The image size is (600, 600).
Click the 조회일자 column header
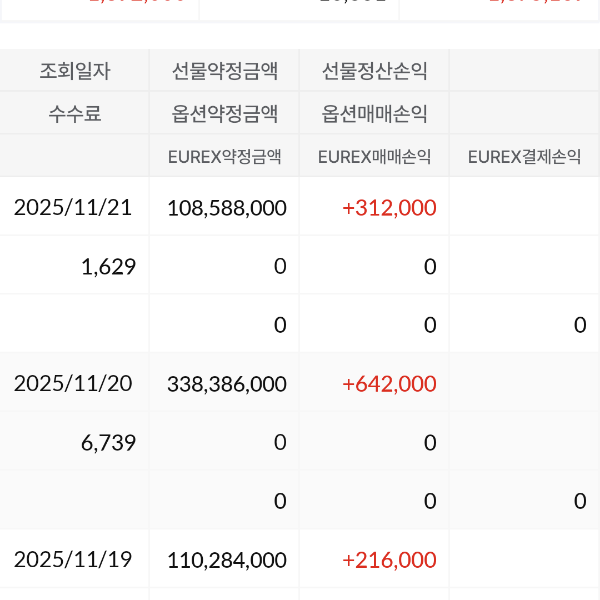[75, 71]
